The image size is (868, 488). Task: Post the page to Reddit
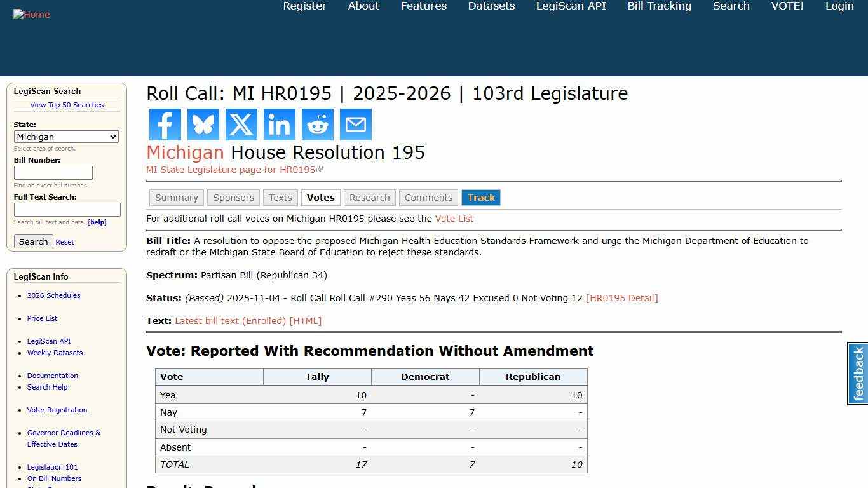coord(317,125)
